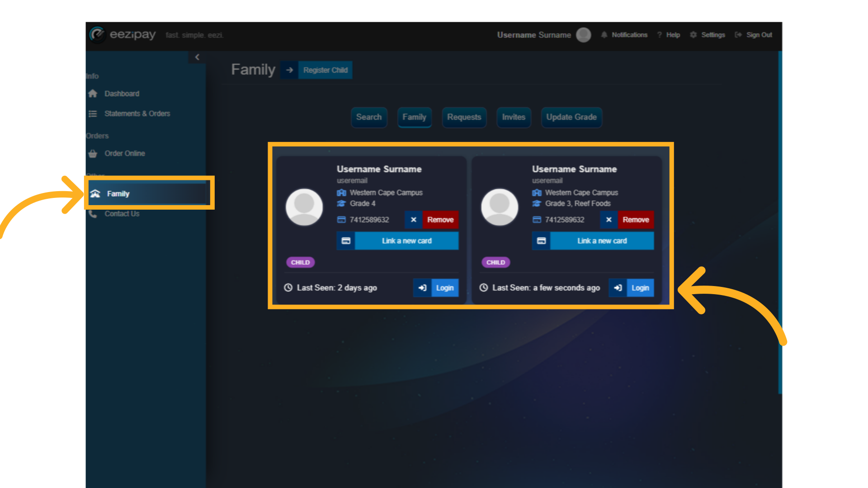Viewport: 868px width, 488px height.
Task: Click the clock icon by Last Seen a few seconds ago
Action: tap(483, 288)
